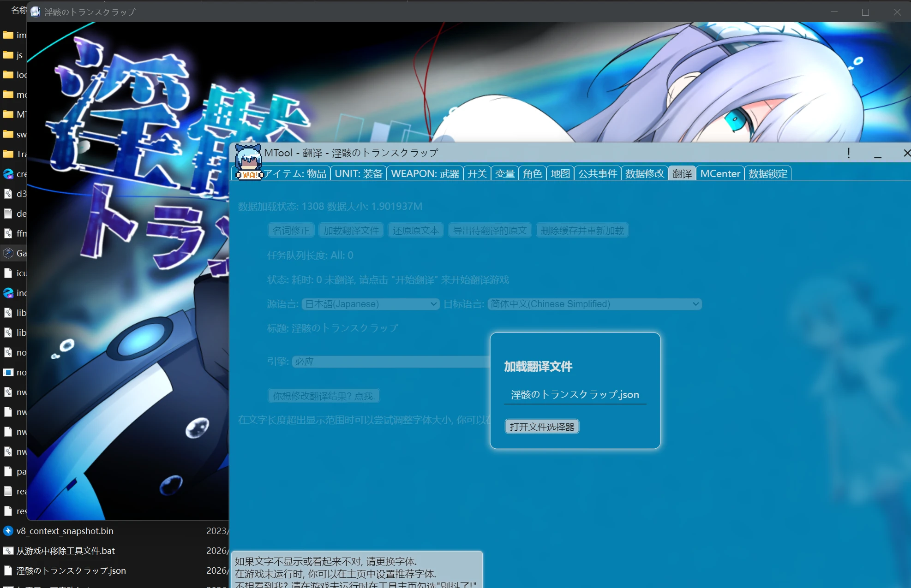Switch to the 角色 tab
911x588 pixels.
[533, 173]
